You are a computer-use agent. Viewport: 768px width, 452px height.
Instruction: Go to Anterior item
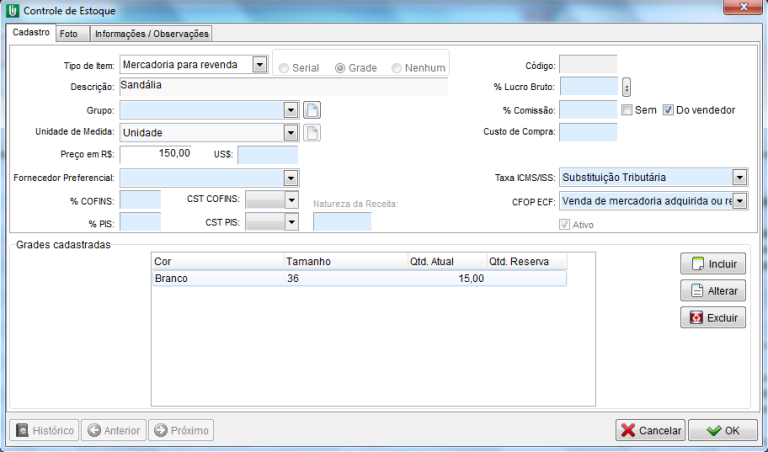(113, 430)
